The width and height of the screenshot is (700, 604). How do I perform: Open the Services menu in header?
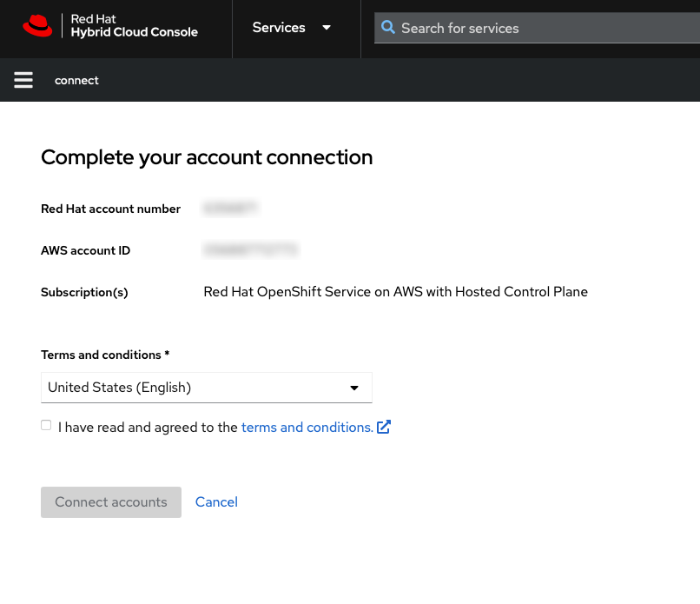click(x=279, y=28)
